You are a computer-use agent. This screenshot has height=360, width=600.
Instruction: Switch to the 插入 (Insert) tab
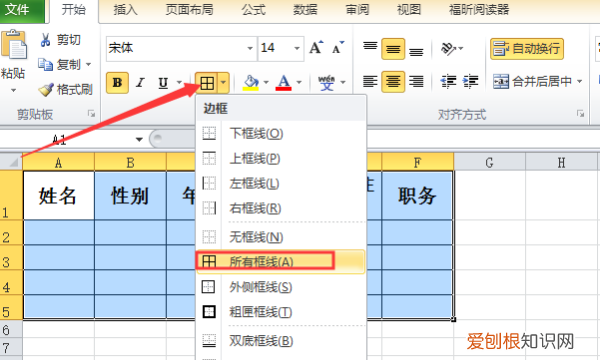coord(126,10)
